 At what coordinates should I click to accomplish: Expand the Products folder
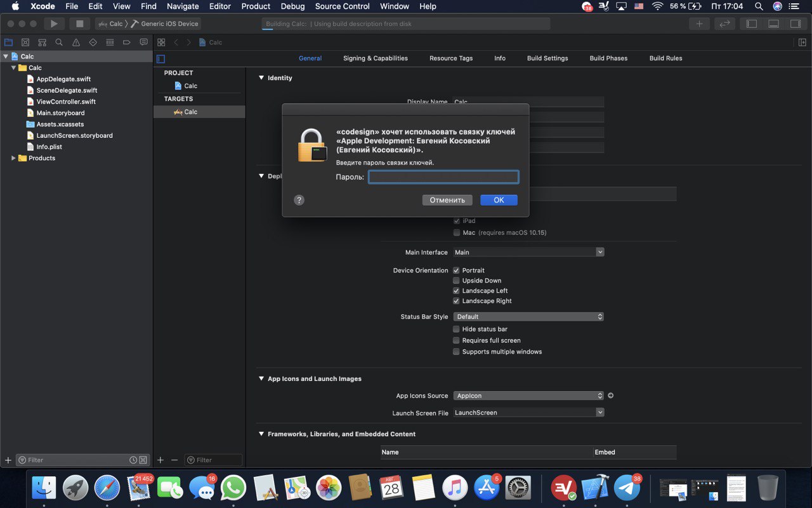[x=13, y=158]
